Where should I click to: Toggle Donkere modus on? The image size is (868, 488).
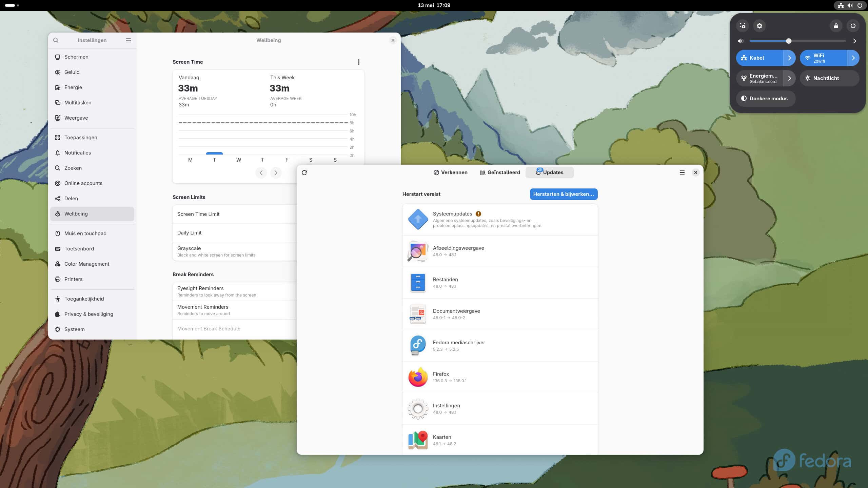[x=765, y=99]
